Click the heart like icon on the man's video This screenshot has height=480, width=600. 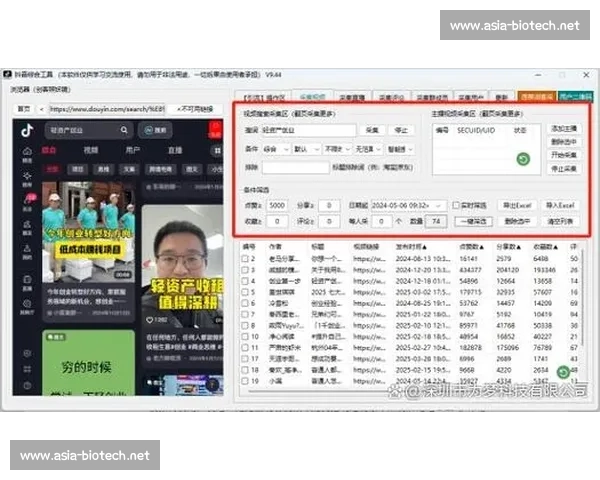[x=149, y=321]
